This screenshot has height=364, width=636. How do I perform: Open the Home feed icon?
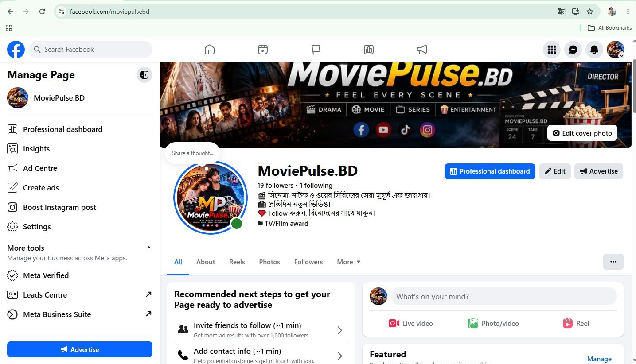210,50
